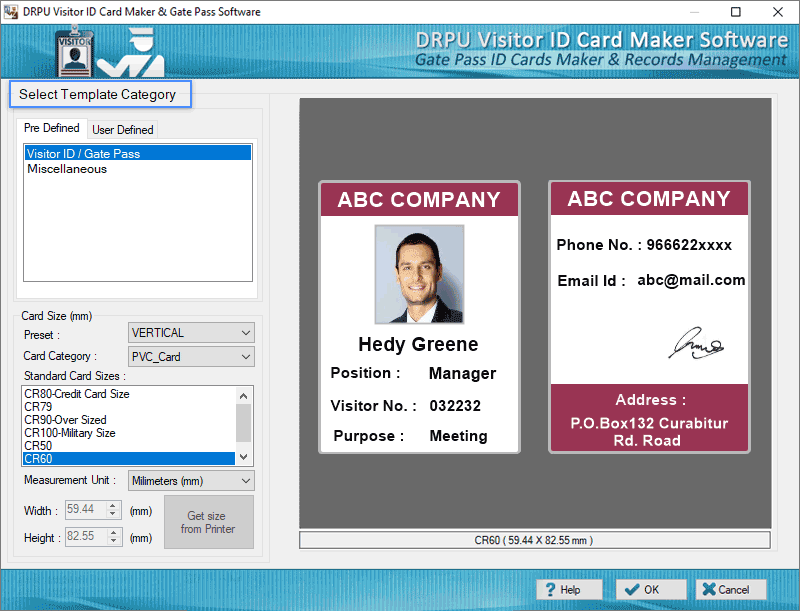Click the CR60 (59.44 X 82.55 mm) size label
The height and width of the screenshot is (611, 800).
(x=534, y=540)
